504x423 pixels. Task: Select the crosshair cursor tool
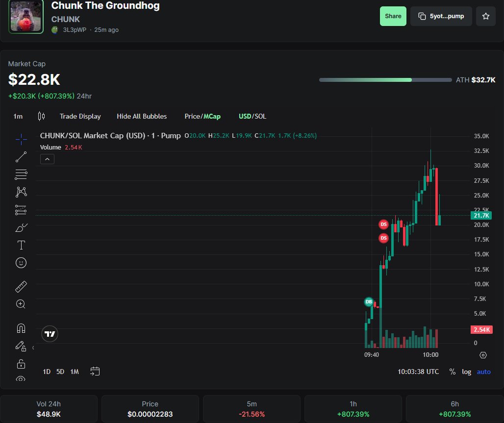coord(21,140)
